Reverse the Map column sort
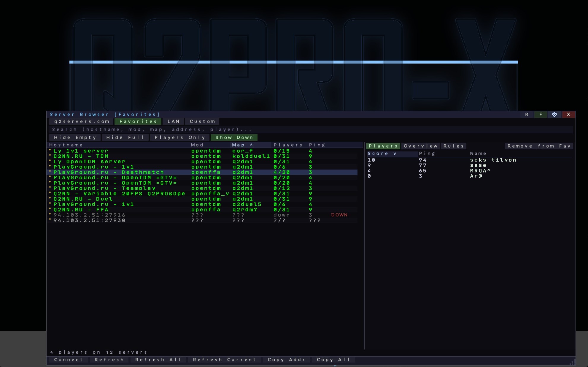The width and height of the screenshot is (588, 367). pyautogui.click(x=251, y=145)
